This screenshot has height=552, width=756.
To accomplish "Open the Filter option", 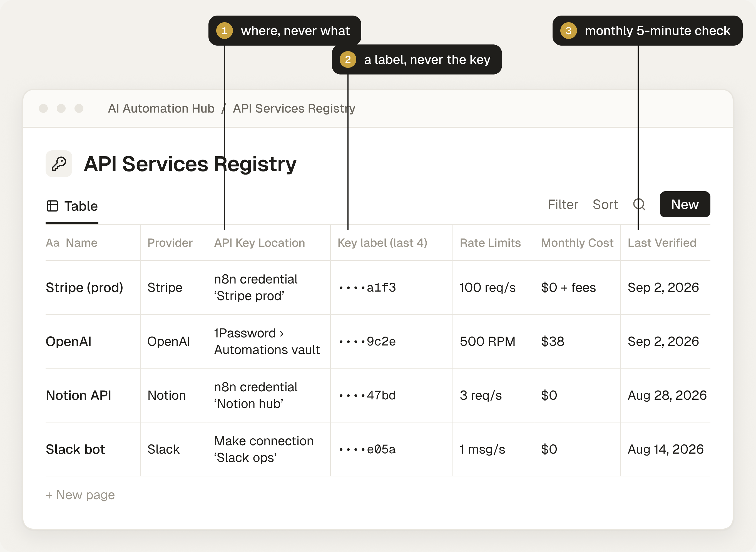I will coord(563,205).
